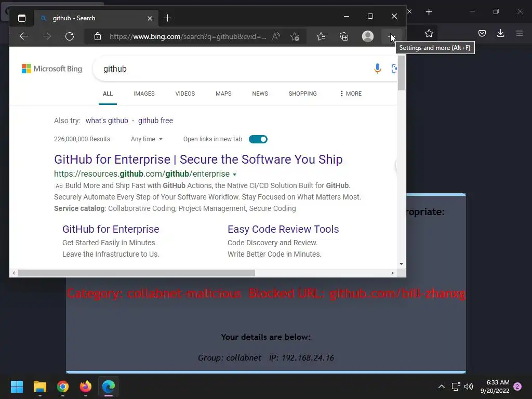Close the github - Search tab
Viewport: 532px width, 399px height.
(x=150, y=18)
